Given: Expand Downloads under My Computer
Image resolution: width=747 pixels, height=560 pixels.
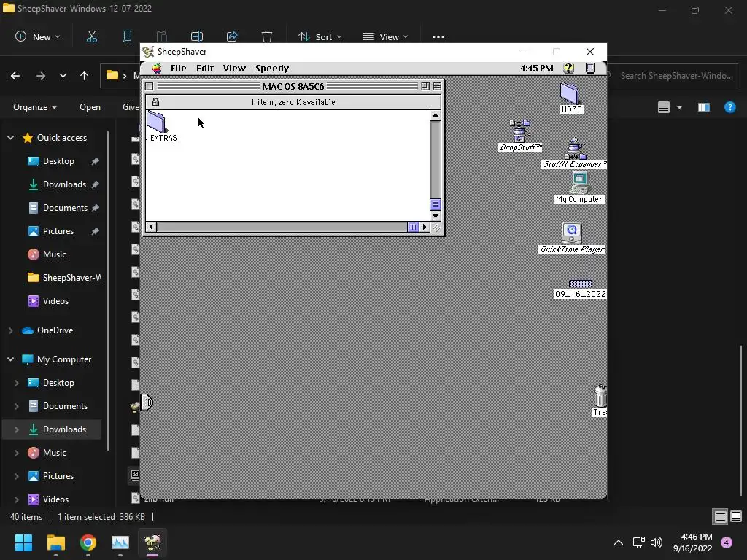Looking at the screenshot, I should click(17, 429).
